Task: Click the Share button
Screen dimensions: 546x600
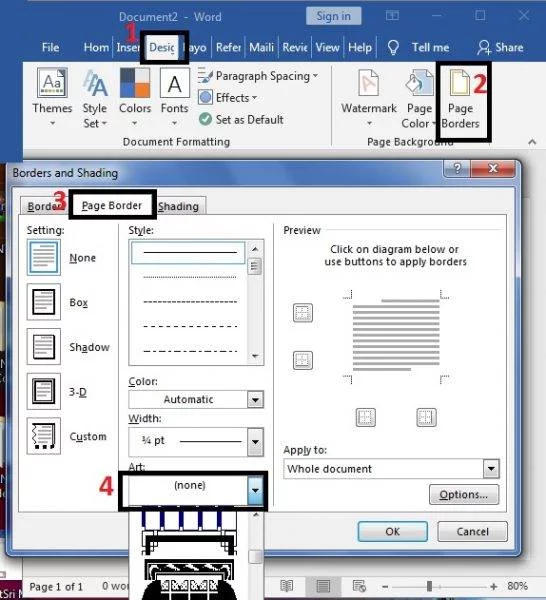Action: [x=500, y=47]
